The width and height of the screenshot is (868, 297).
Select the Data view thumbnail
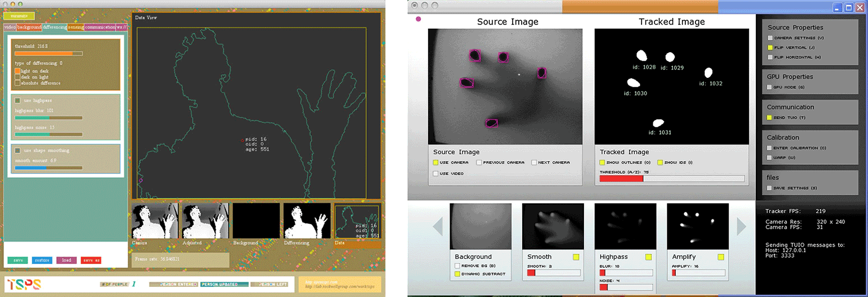(358, 222)
